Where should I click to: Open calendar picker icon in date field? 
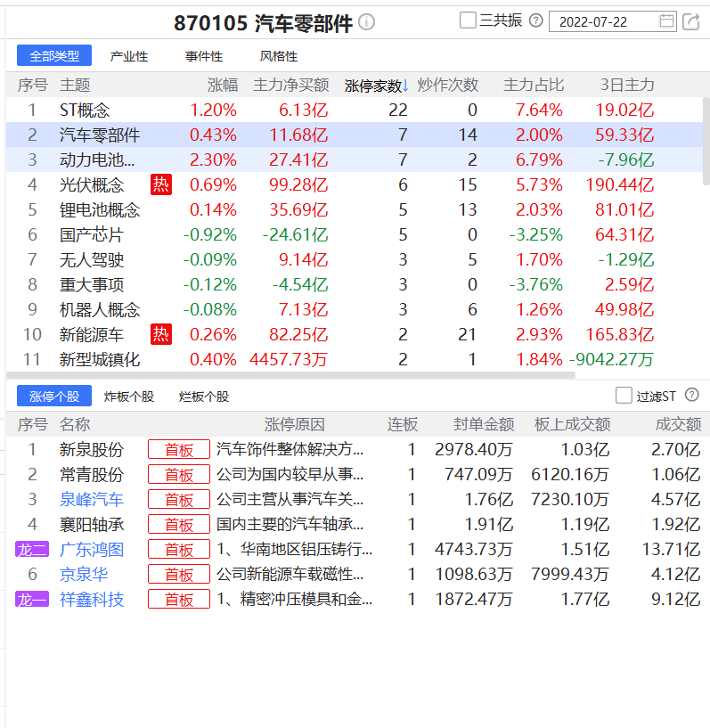point(666,20)
